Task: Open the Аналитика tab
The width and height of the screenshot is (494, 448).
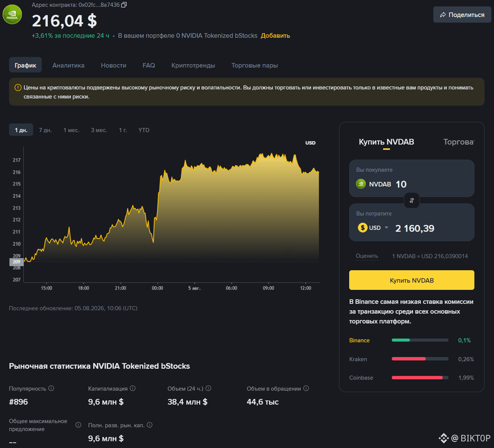Action: coord(68,65)
